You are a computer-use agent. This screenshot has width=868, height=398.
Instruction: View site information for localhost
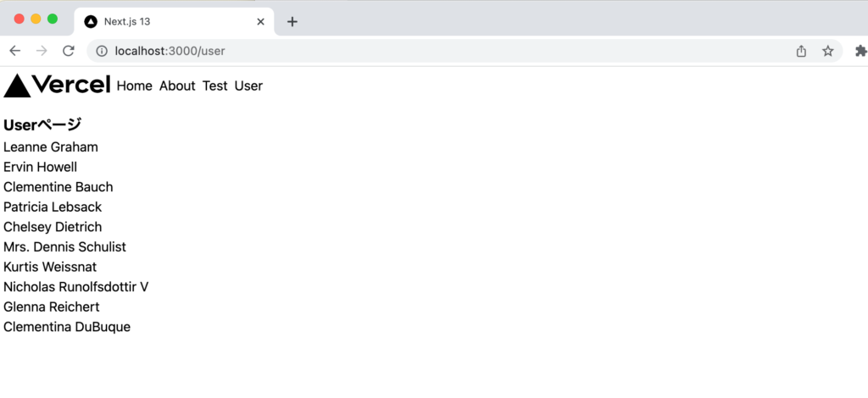point(102,51)
